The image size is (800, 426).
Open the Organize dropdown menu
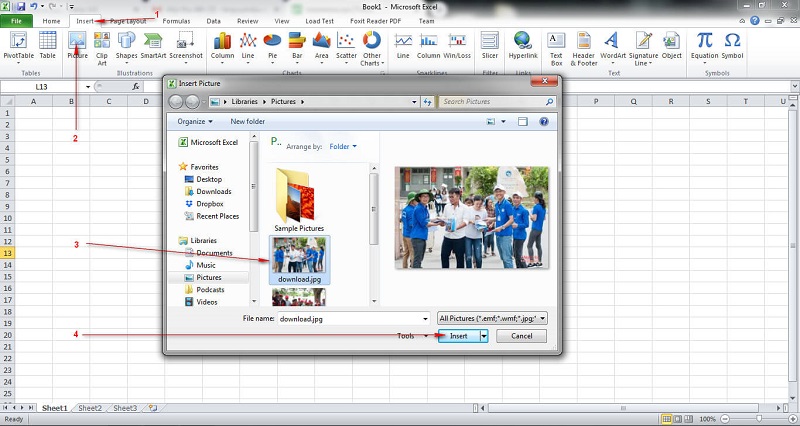coord(194,121)
